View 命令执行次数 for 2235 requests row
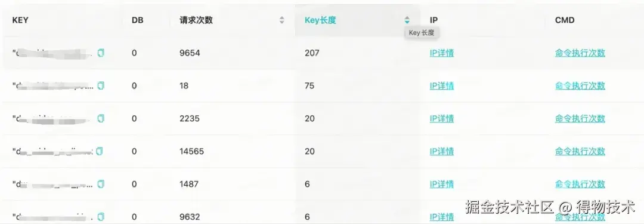 coord(580,119)
